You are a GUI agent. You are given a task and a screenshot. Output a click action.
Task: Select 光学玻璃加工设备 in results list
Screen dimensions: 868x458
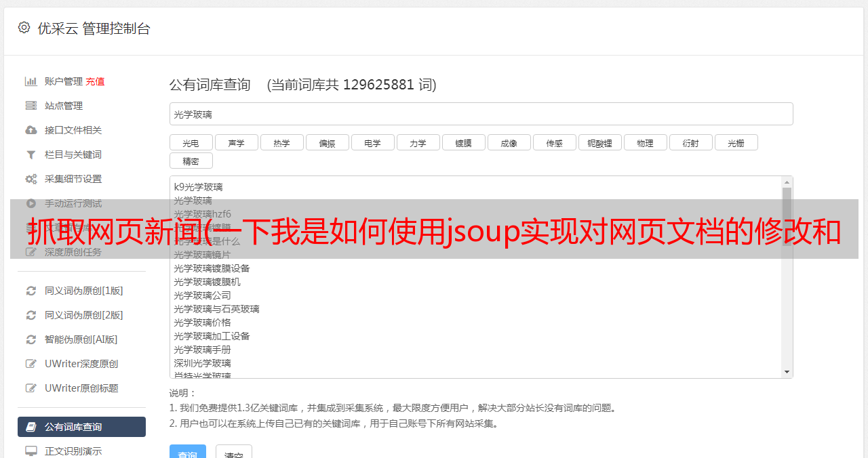click(212, 336)
